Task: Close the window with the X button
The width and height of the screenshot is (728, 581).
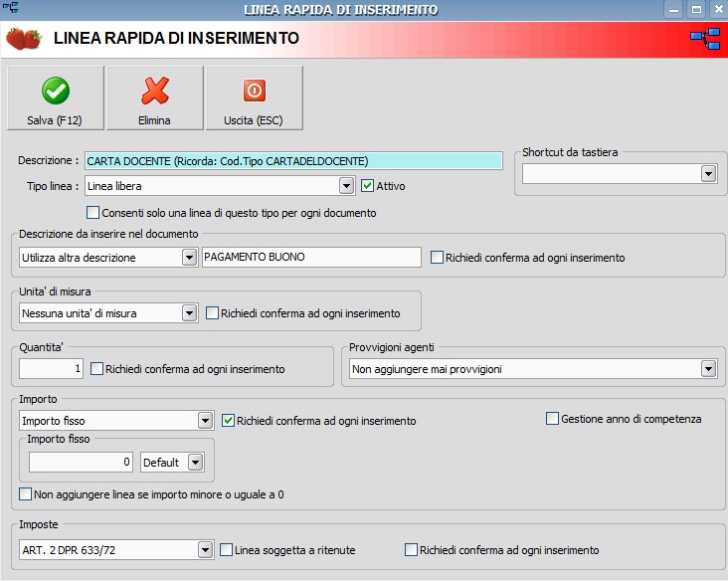Action: [718, 9]
